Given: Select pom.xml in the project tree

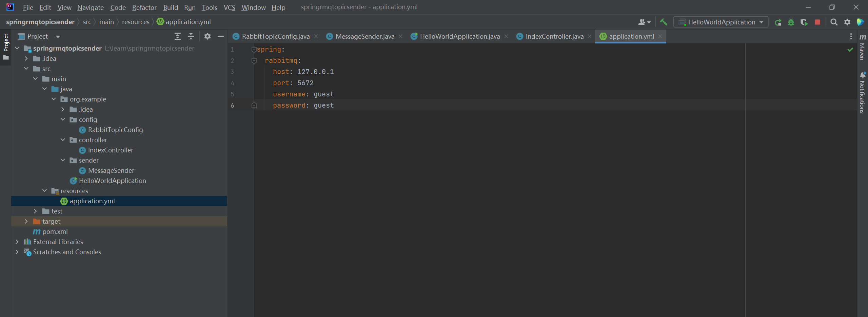Looking at the screenshot, I should 55,231.
